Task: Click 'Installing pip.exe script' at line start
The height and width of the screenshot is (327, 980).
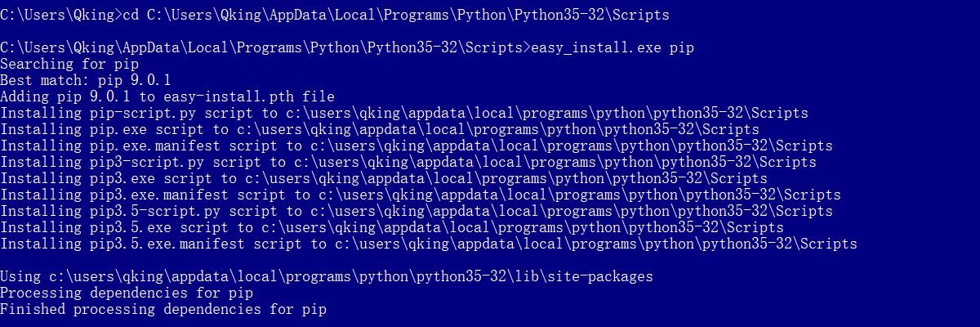Action: coord(90,129)
